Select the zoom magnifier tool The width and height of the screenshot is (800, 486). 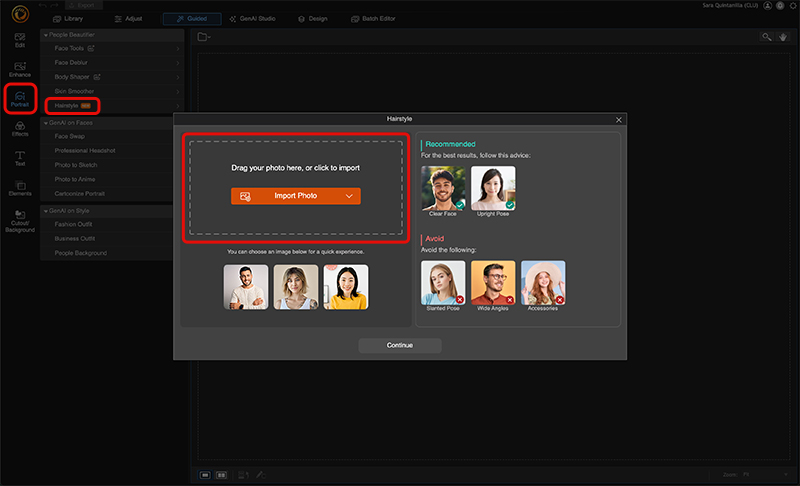tap(766, 37)
